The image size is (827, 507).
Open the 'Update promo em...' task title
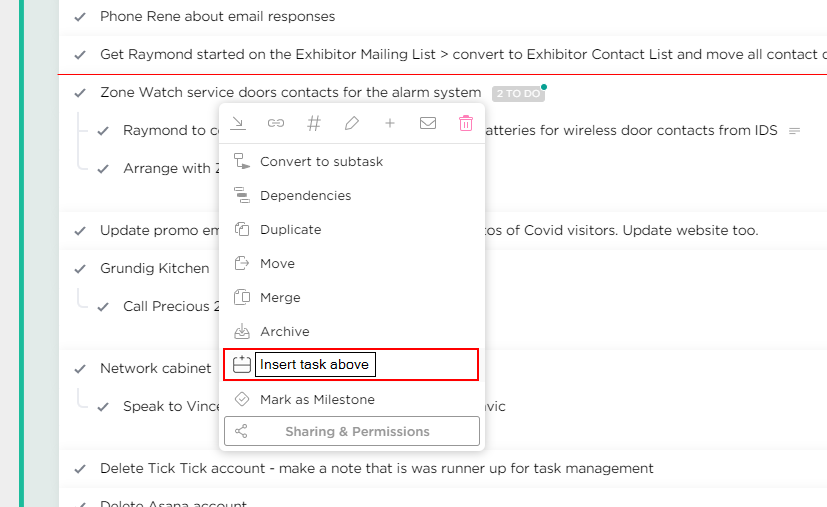160,231
